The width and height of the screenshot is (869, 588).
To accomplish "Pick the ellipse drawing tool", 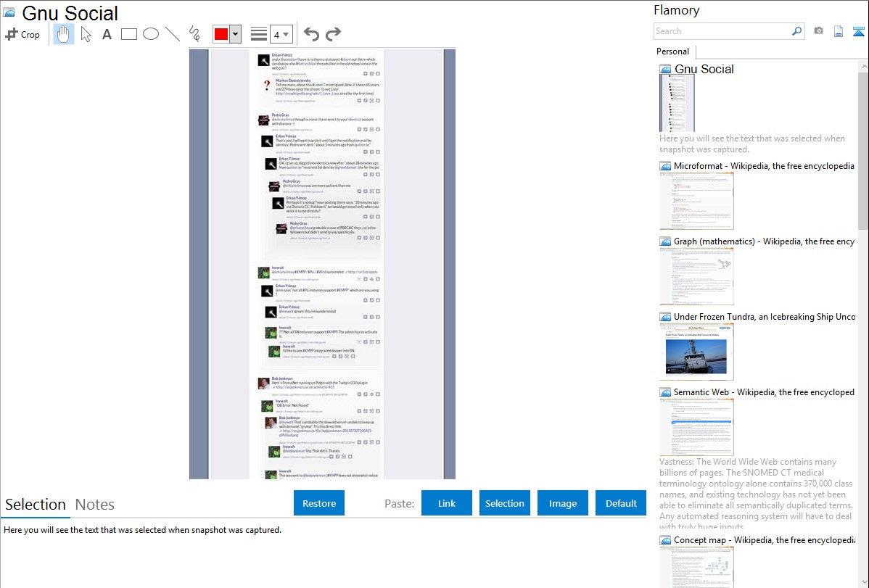I will 151,34.
